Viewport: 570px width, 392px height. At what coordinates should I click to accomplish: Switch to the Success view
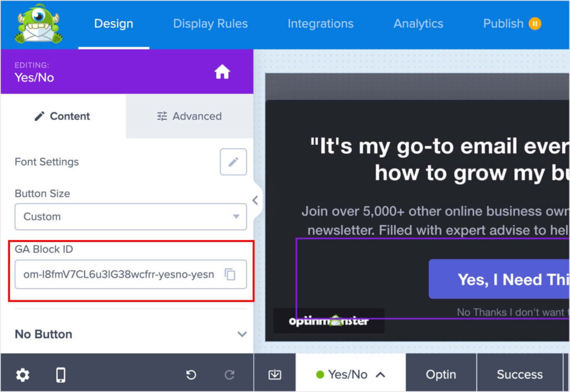519,375
